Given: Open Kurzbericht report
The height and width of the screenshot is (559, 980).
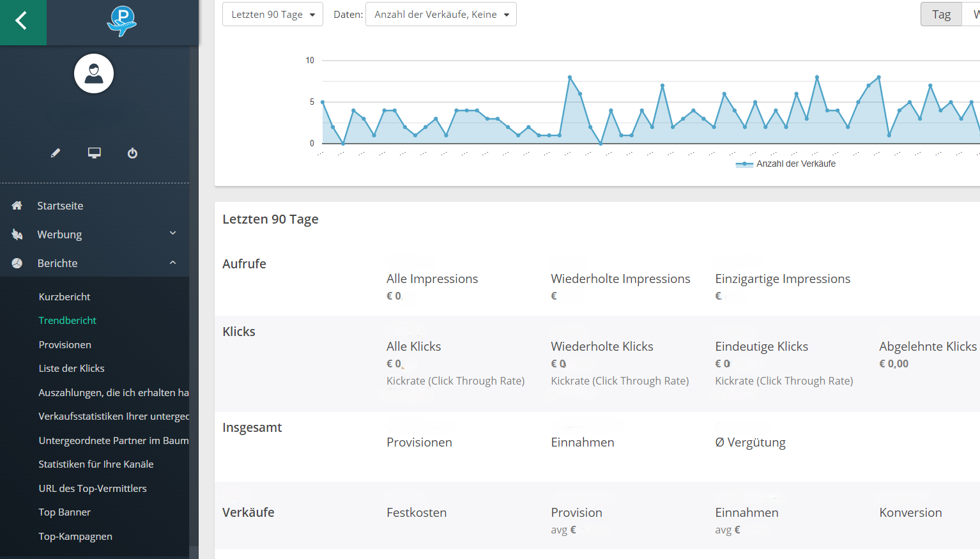Looking at the screenshot, I should [65, 296].
